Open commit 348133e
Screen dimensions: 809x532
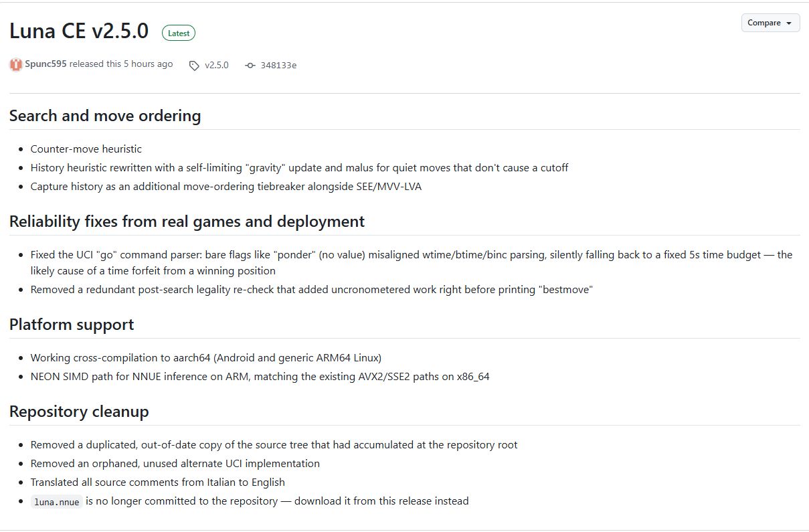278,65
